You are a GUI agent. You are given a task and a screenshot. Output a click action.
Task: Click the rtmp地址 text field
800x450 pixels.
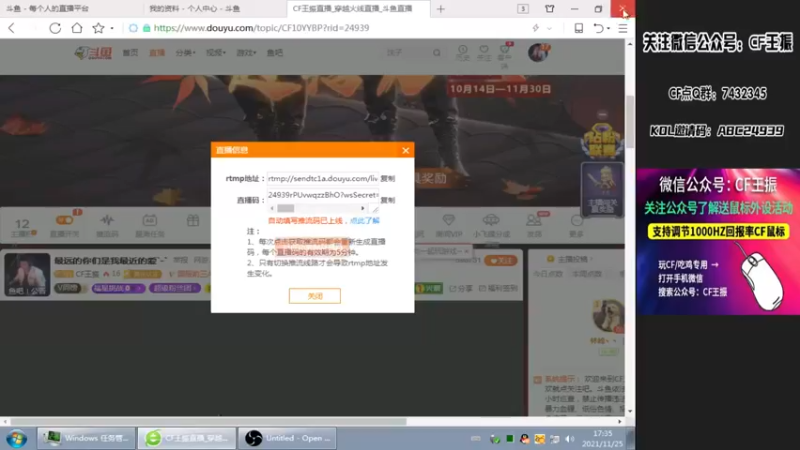point(322,179)
